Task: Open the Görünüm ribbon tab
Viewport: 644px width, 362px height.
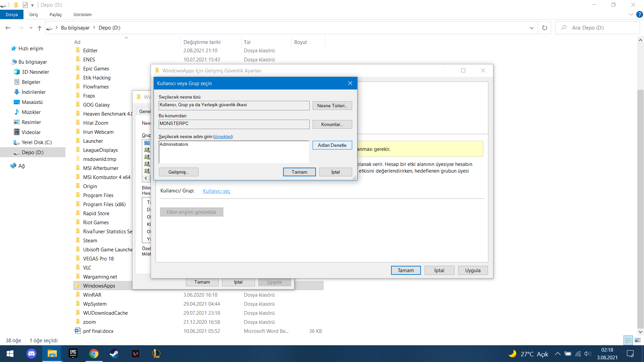Action: tap(83, 14)
